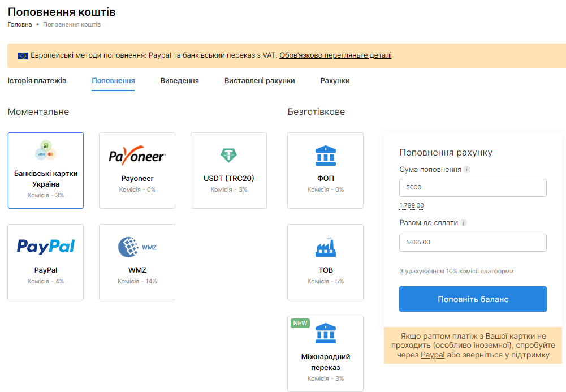Screen dimensions: 566x392
Task: Pick the PayPal logo payment option
Action: point(46,247)
